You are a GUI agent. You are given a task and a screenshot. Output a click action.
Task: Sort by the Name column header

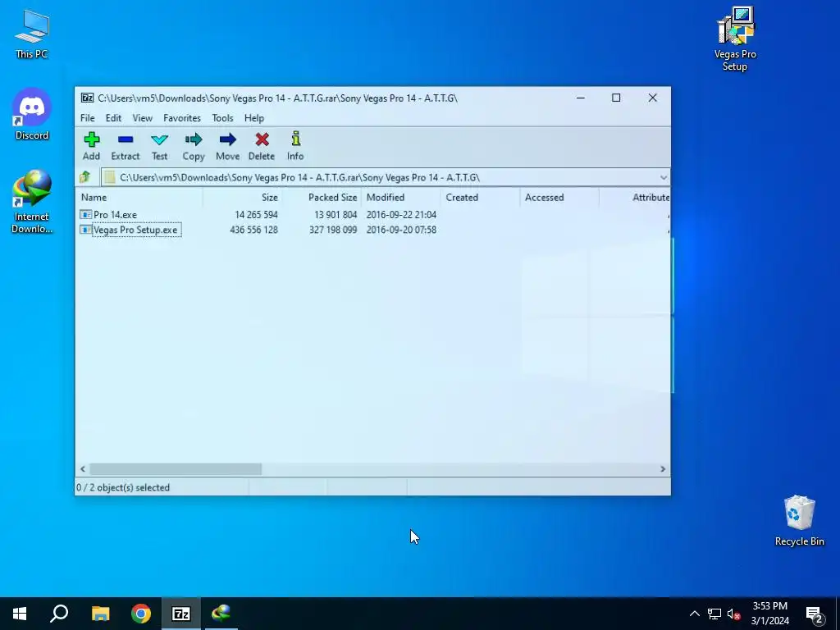point(139,197)
